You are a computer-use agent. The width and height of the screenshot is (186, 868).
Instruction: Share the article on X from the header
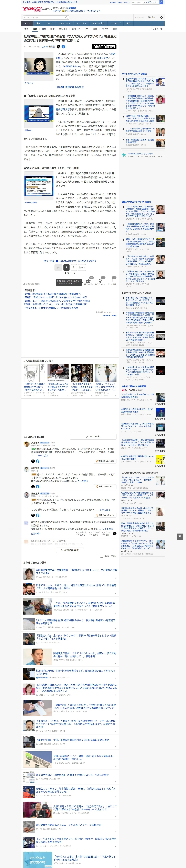pos(58,47)
